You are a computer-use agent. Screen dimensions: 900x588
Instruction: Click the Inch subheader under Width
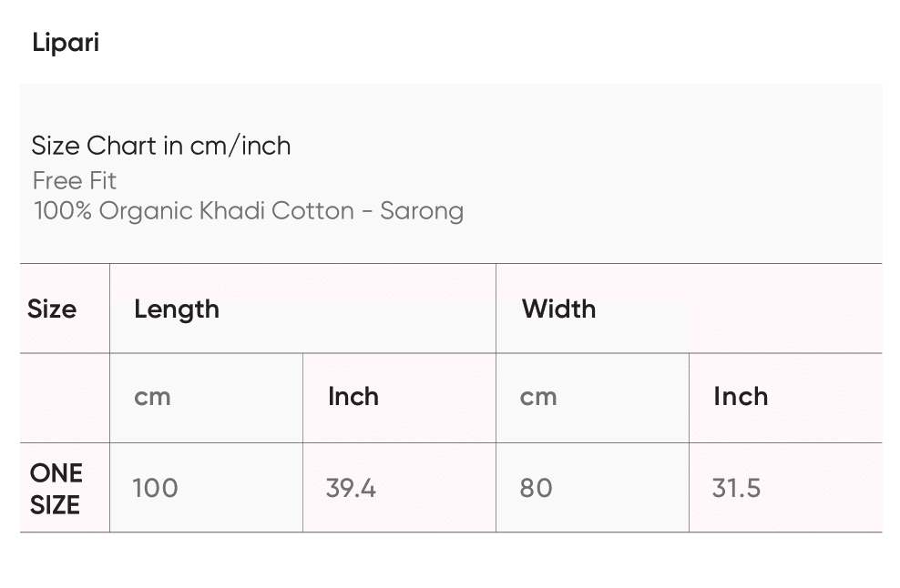pos(741,397)
